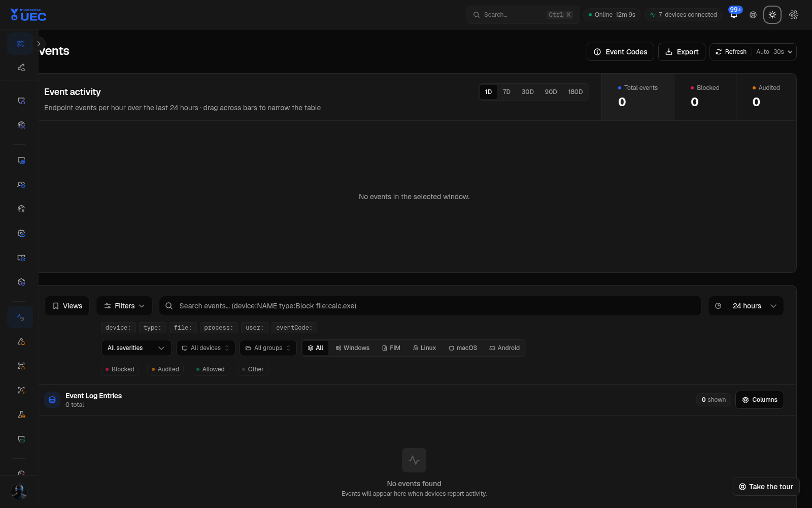The height and width of the screenshot is (508, 812).
Task: Switch chart range to 180D
Action: (x=576, y=92)
